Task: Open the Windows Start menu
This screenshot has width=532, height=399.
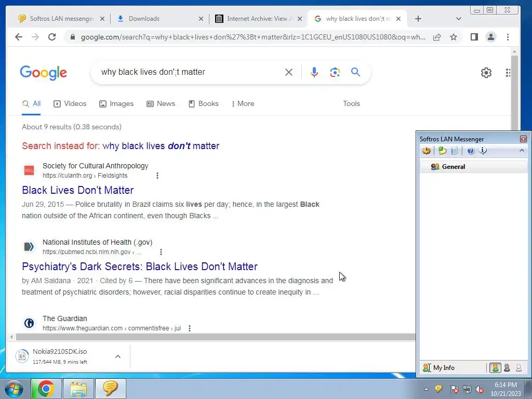Action: 14,389
